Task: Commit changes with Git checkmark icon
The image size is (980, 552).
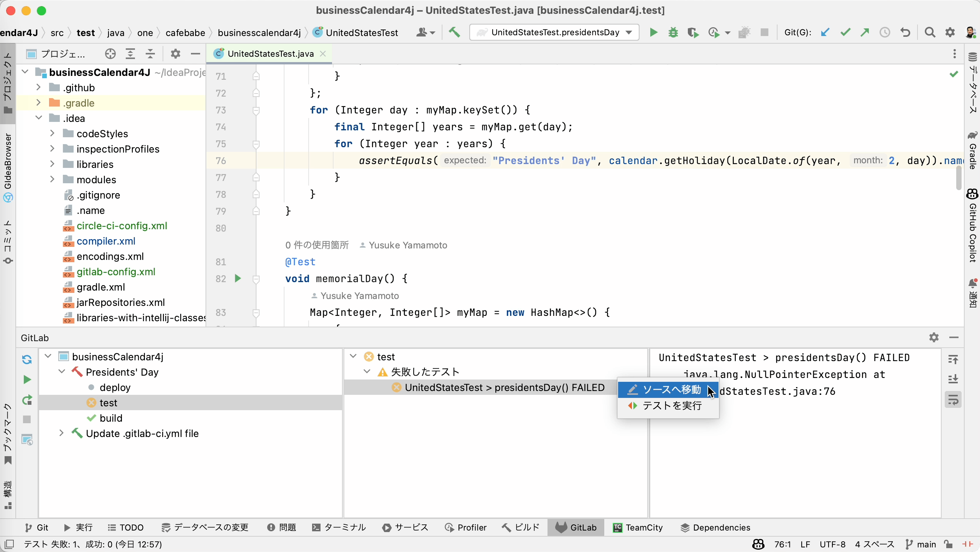Action: click(x=845, y=33)
